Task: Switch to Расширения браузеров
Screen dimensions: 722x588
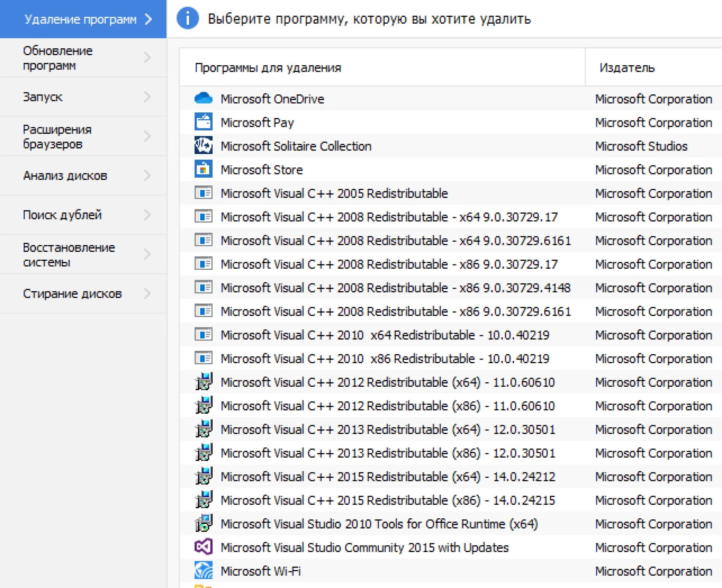Action: coord(57,136)
